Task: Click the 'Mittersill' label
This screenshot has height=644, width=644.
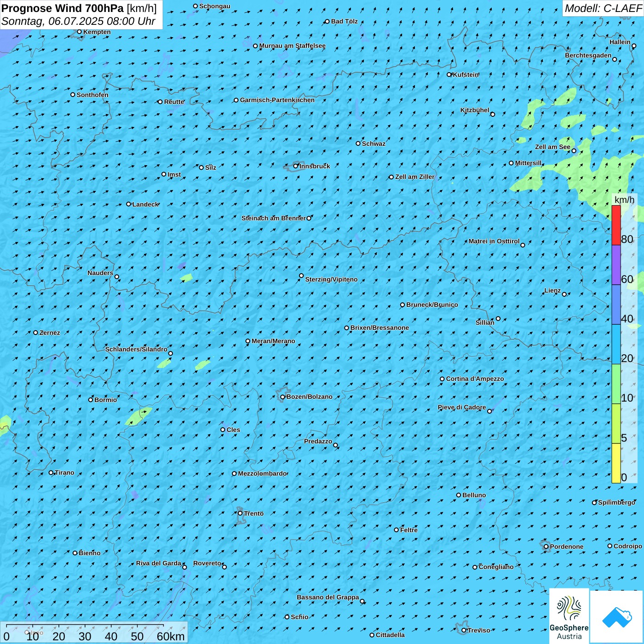Action: click(x=528, y=163)
